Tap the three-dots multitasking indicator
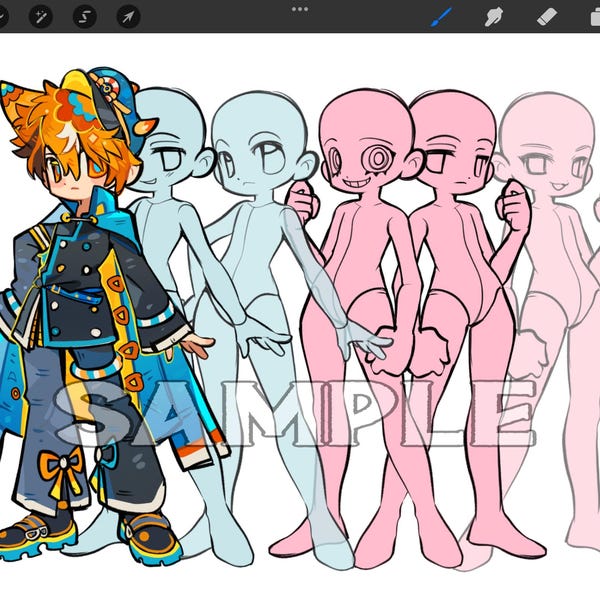This screenshot has width=600, height=600. point(300,9)
